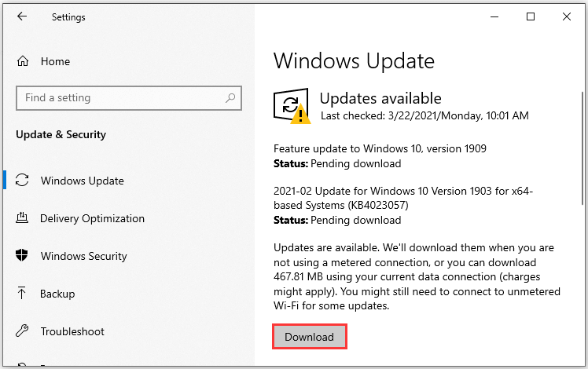The height and width of the screenshot is (369, 588).
Task: Click the Windows Update heading
Action: click(x=354, y=60)
